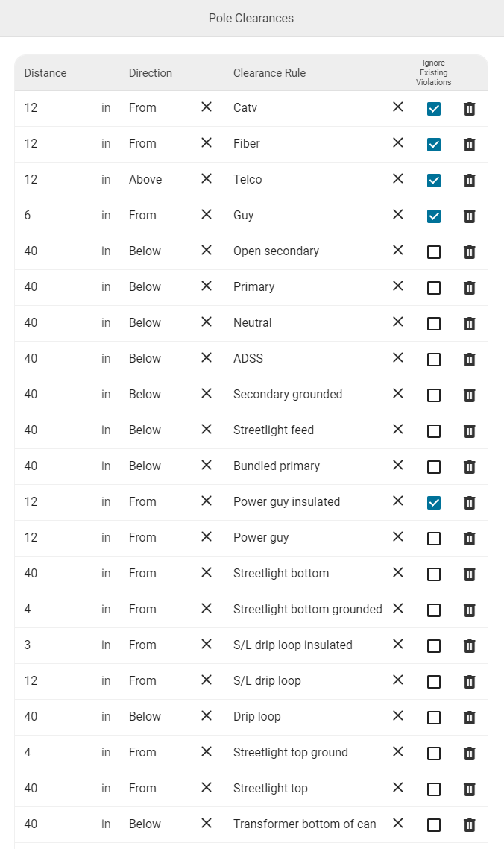Edit the distance field for Bundled primary
The width and height of the screenshot is (504, 849).
[x=60, y=466]
